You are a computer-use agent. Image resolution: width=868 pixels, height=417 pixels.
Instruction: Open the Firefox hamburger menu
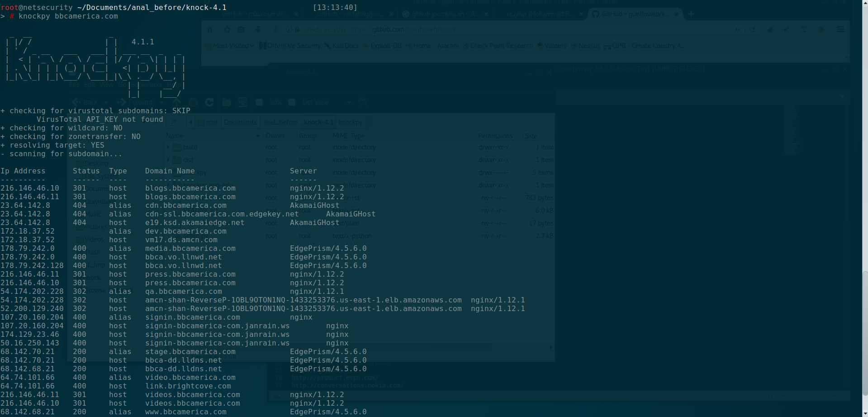click(x=840, y=29)
